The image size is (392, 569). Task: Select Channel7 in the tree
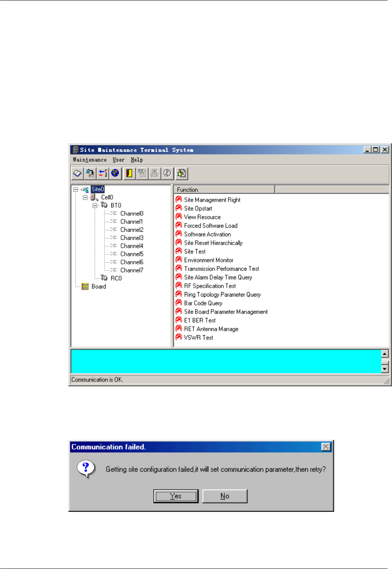pos(132,270)
